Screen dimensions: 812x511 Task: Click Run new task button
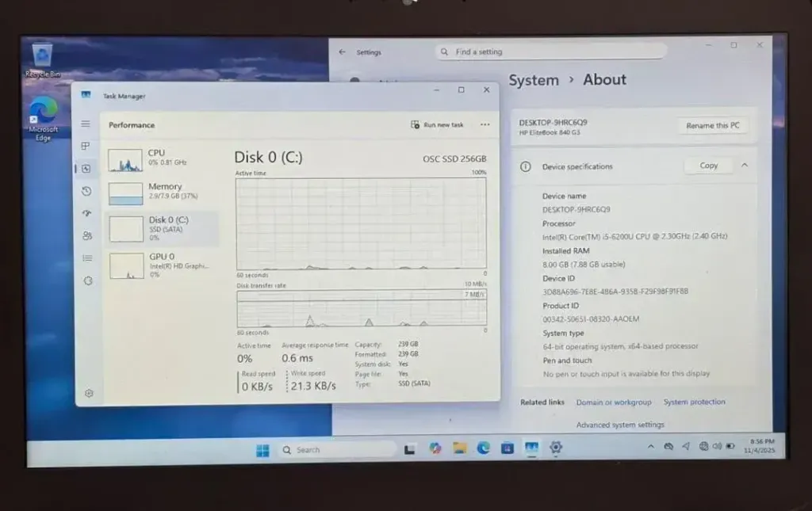(438, 125)
